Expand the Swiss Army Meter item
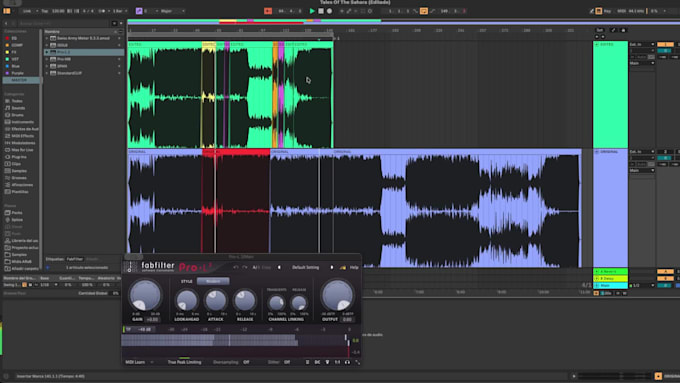The width and height of the screenshot is (680, 383). click(47, 38)
